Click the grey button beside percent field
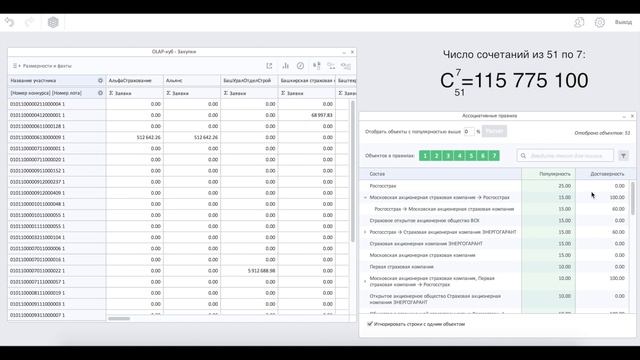Screen dimensions: 640x360 pos(494,131)
